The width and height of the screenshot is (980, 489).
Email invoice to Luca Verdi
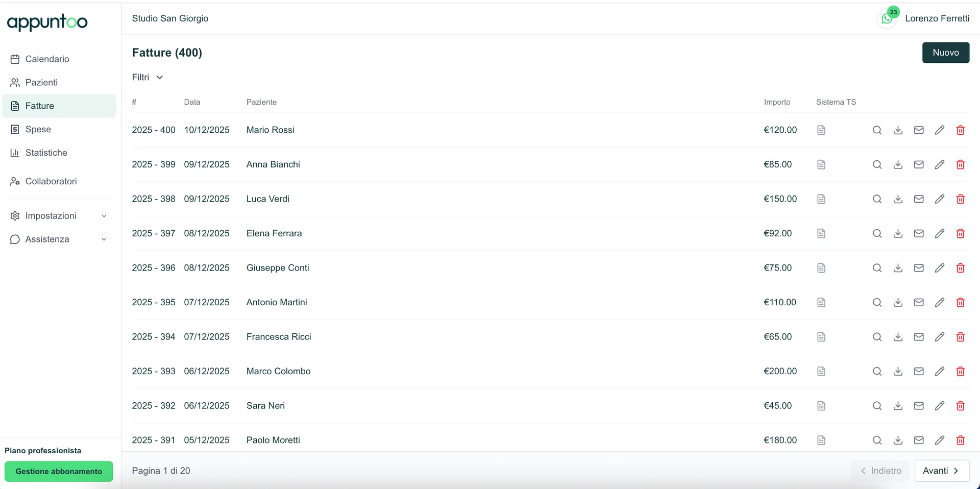919,199
